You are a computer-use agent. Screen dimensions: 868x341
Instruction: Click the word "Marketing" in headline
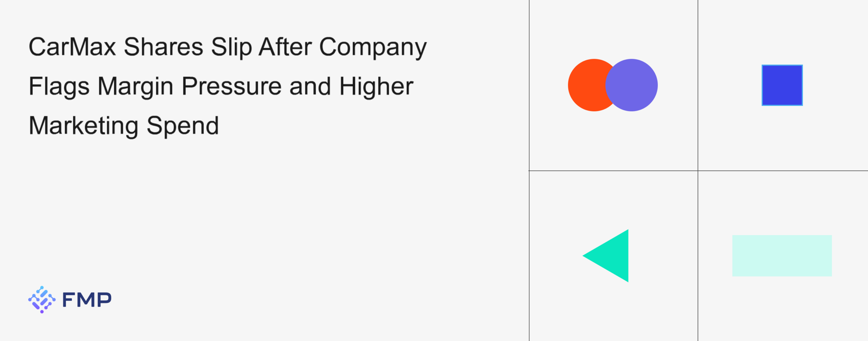tap(83, 126)
